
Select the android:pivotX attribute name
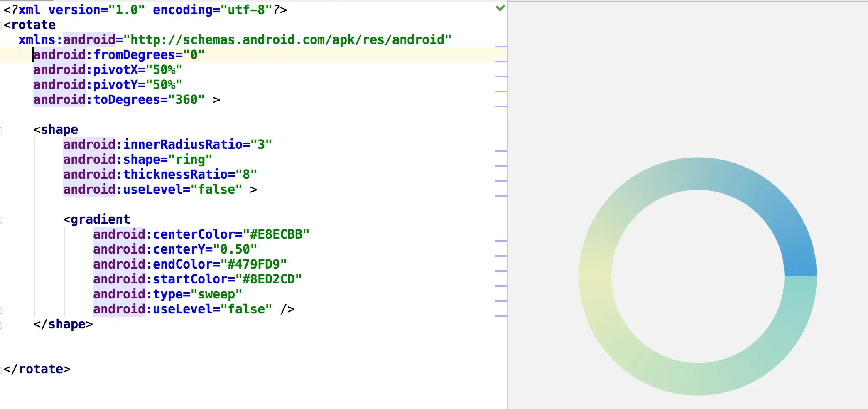pos(86,70)
